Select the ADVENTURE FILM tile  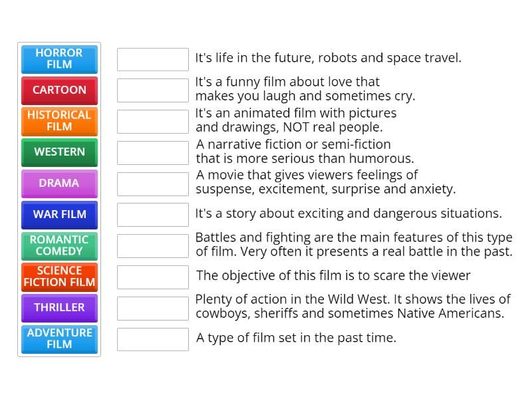[x=59, y=339]
